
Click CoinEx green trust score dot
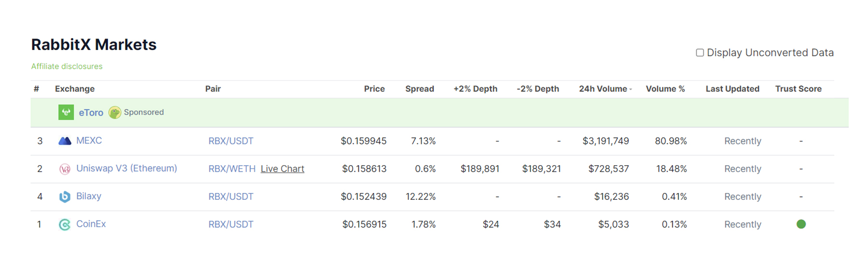tap(801, 224)
